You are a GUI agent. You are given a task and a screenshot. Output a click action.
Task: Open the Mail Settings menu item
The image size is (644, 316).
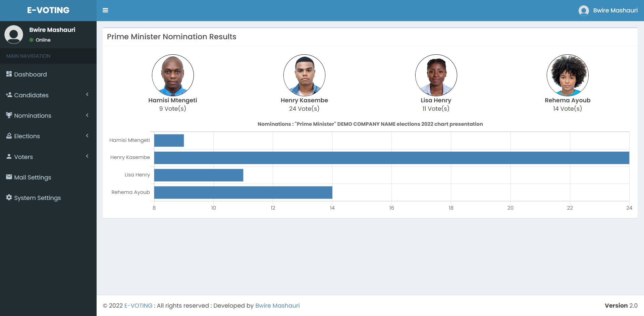pos(33,177)
